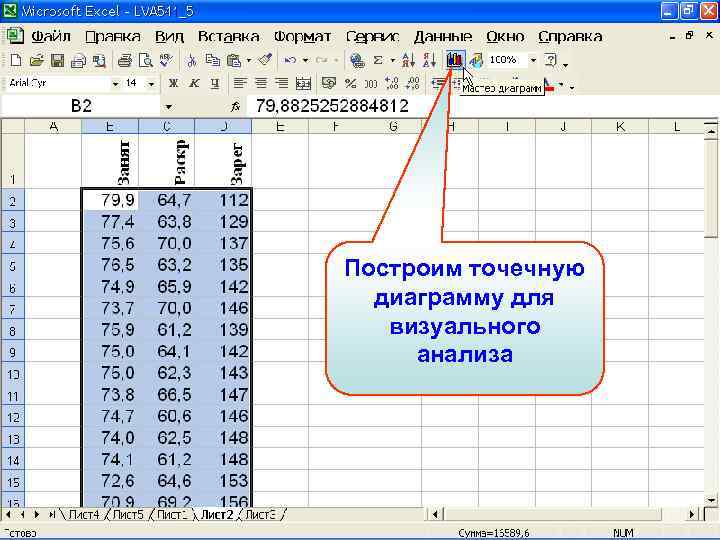
Task: Save the workbook with the floppy icon
Action: point(57,60)
